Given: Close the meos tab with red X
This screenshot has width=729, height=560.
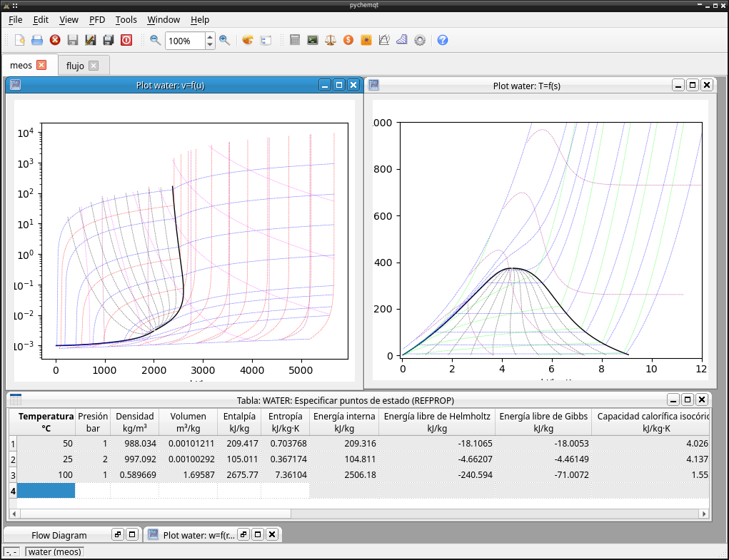Looking at the screenshot, I should tap(41, 65).
